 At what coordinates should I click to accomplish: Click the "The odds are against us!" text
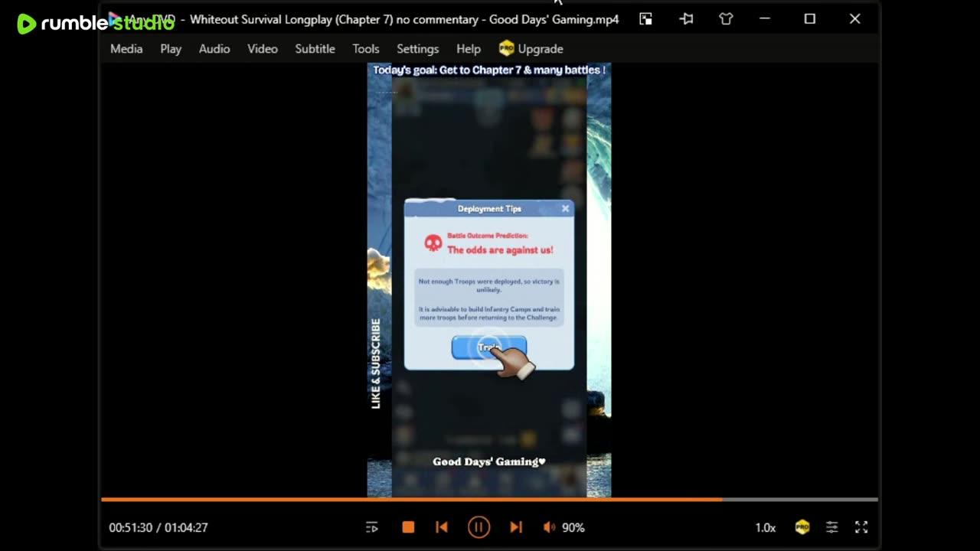[500, 250]
